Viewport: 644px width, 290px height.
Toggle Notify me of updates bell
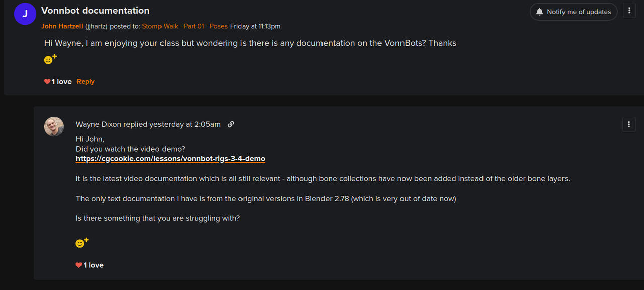pyautogui.click(x=573, y=12)
